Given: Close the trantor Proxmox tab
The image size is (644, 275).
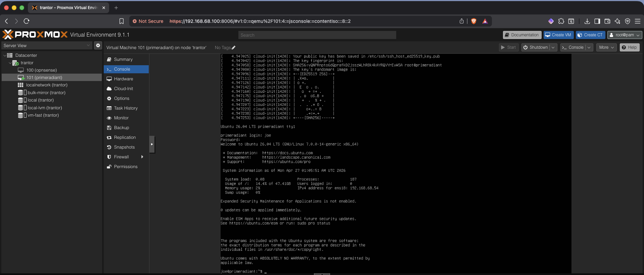Looking at the screenshot, I should [103, 8].
